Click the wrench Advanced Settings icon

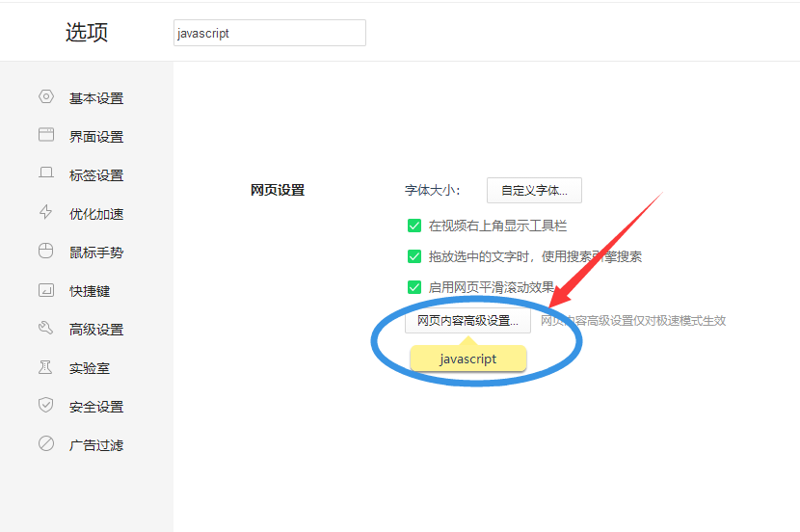(46, 329)
